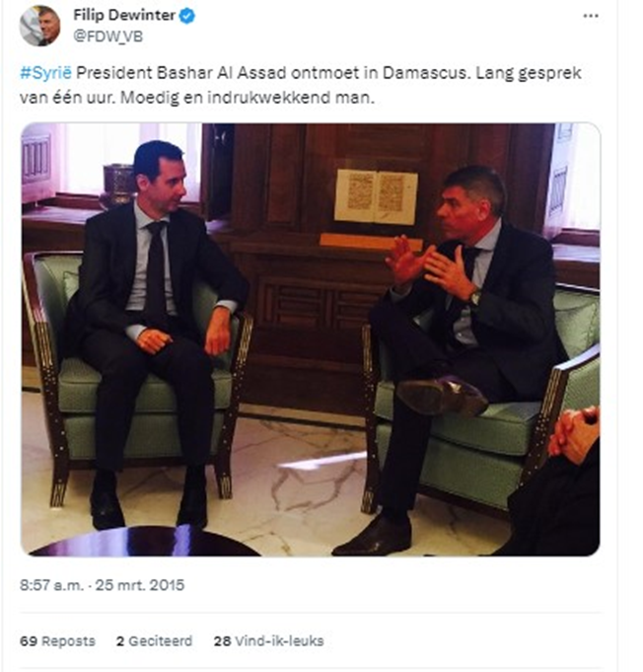Click the 25 mrt. 2015 date

point(140,585)
